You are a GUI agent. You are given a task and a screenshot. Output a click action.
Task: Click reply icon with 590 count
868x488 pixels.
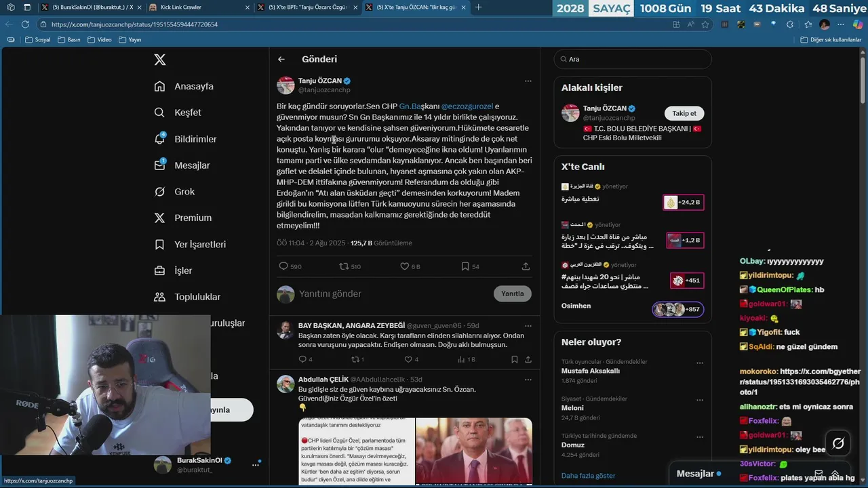283,266
